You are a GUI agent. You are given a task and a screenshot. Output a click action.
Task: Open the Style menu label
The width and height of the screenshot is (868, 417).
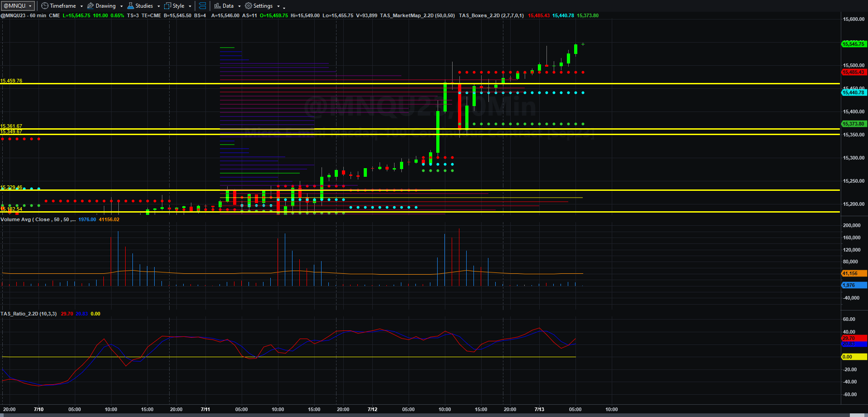(x=178, y=6)
